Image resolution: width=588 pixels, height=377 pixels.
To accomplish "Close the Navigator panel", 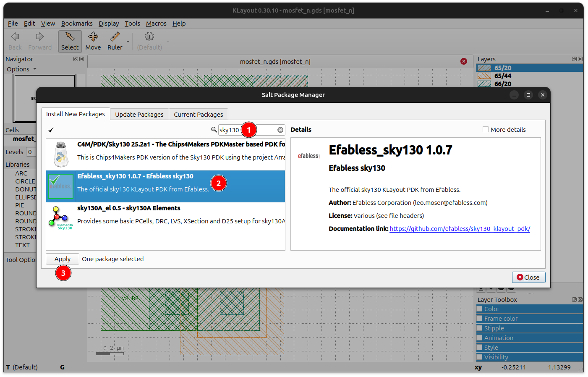I will (x=81, y=59).
